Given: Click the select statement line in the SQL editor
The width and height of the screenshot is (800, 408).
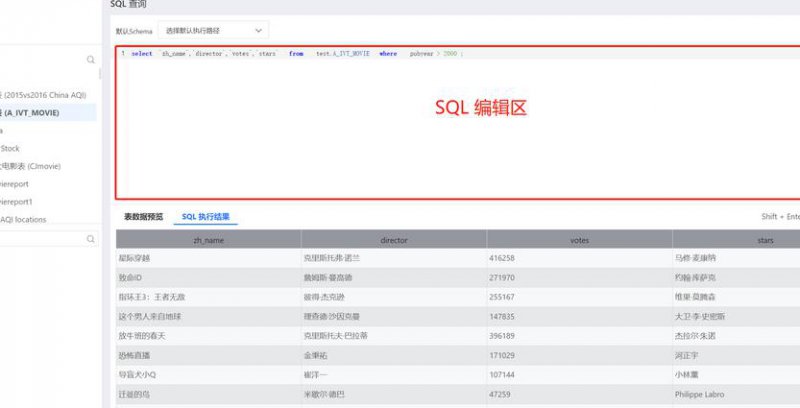Looking at the screenshot, I should click(x=297, y=53).
